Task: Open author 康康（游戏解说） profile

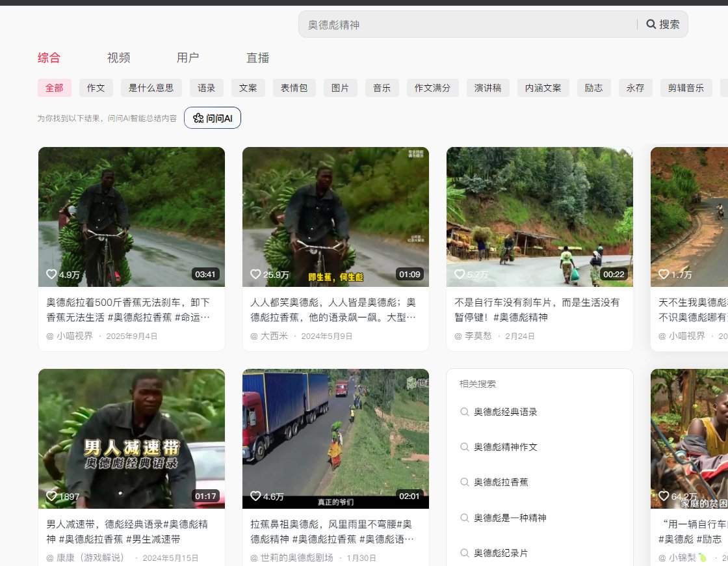Action: pos(85,558)
